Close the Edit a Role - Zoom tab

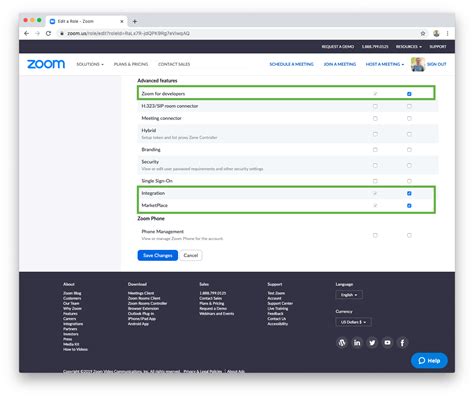point(122,21)
